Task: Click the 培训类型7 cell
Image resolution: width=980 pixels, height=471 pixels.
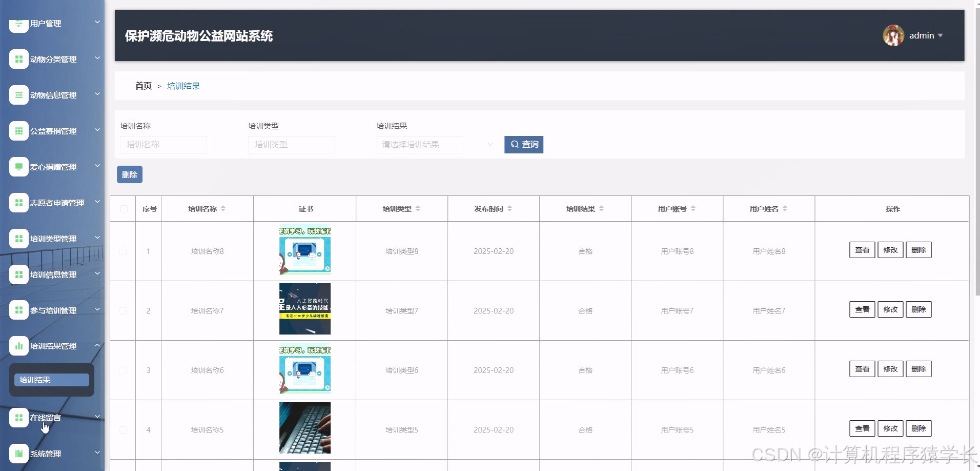Action: pyautogui.click(x=402, y=311)
